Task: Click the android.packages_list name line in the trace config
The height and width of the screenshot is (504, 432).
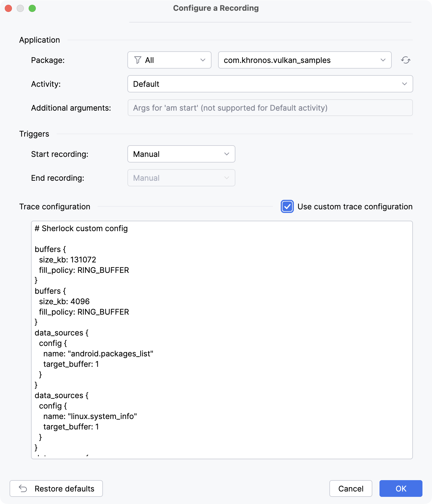Action: pyautogui.click(x=98, y=354)
